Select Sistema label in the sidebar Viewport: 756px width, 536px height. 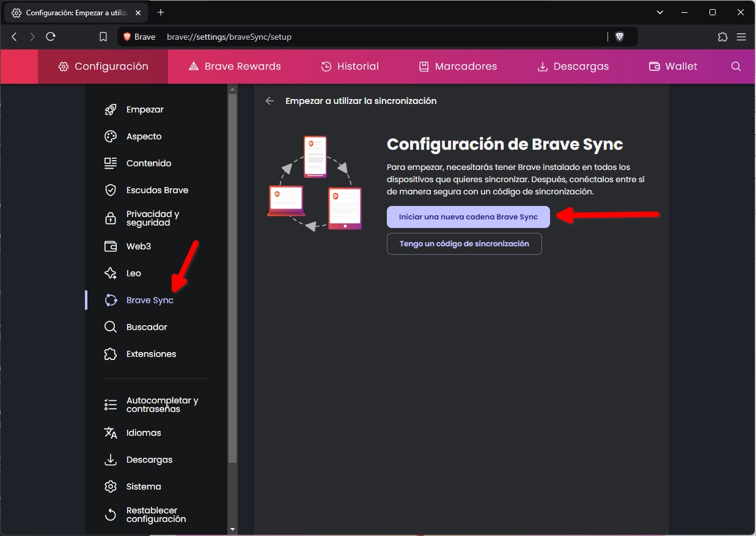(144, 486)
